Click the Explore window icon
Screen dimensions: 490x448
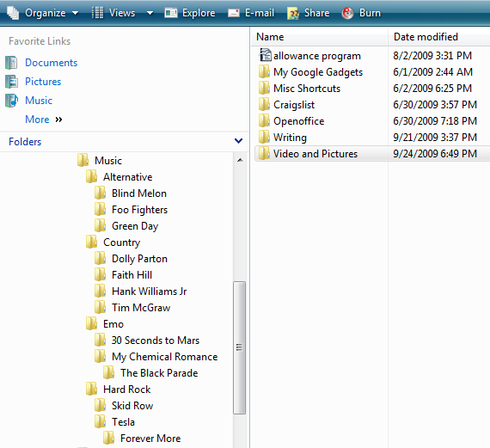click(x=171, y=13)
